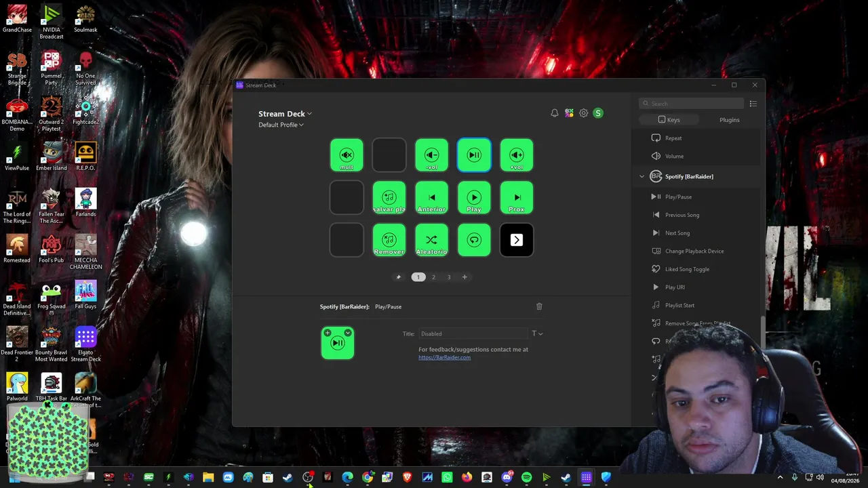Viewport: 868px width, 488px height.
Task: Open the colorful Marketplace icon
Action: 569,113
